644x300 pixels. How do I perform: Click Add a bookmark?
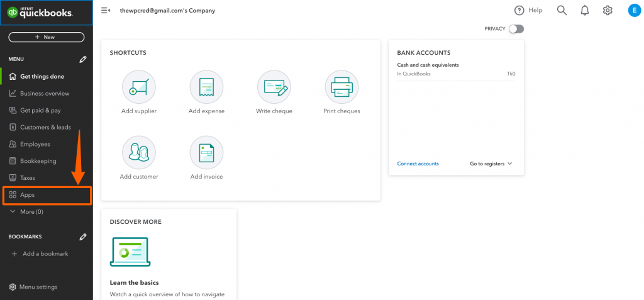click(45, 253)
